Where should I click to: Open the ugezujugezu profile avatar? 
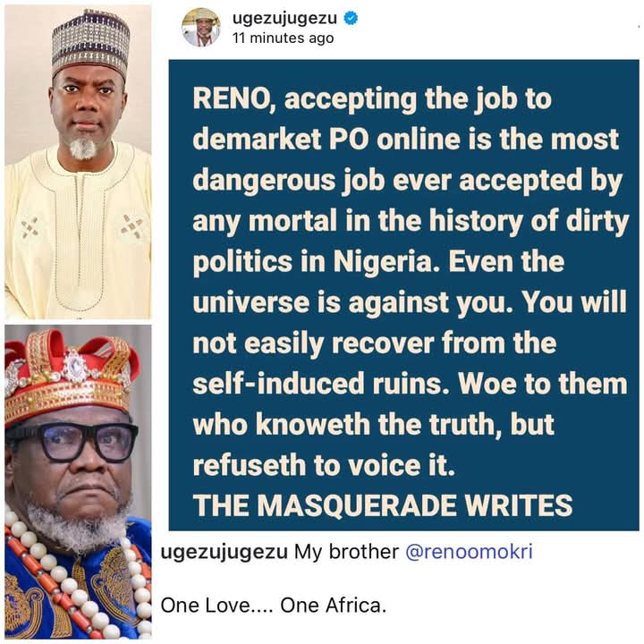(201, 27)
